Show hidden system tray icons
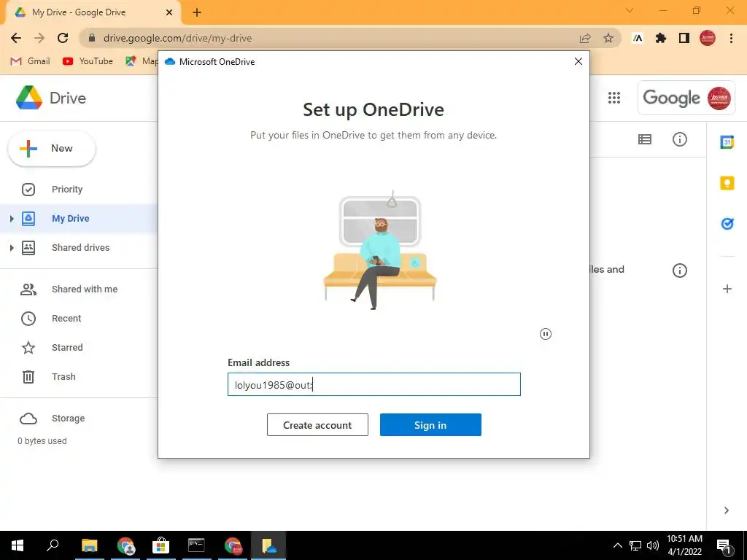Screen dimensions: 747x560 coord(617,545)
